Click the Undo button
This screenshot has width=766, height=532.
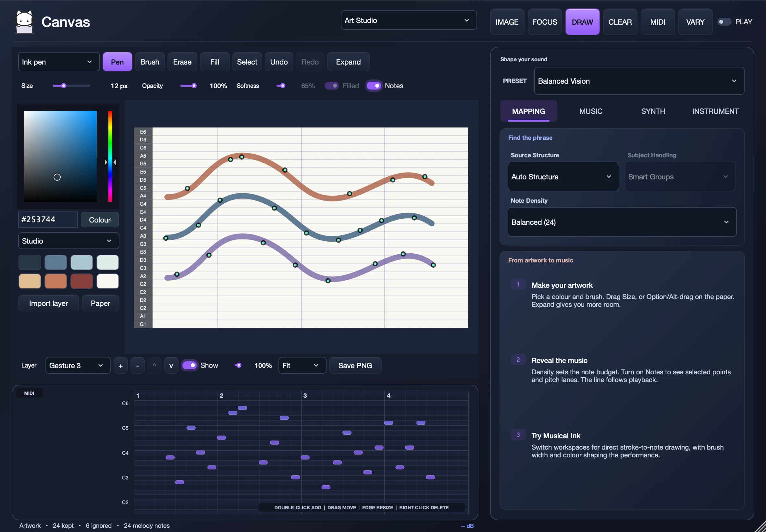(279, 62)
